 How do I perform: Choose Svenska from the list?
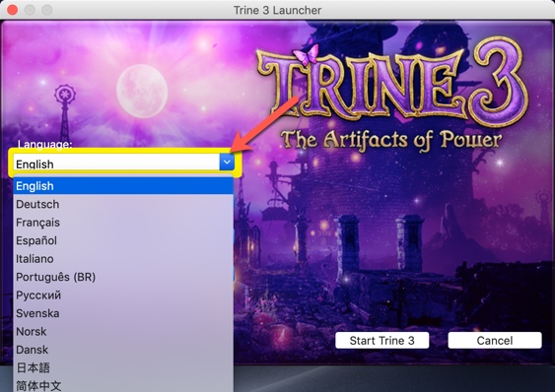(x=123, y=313)
